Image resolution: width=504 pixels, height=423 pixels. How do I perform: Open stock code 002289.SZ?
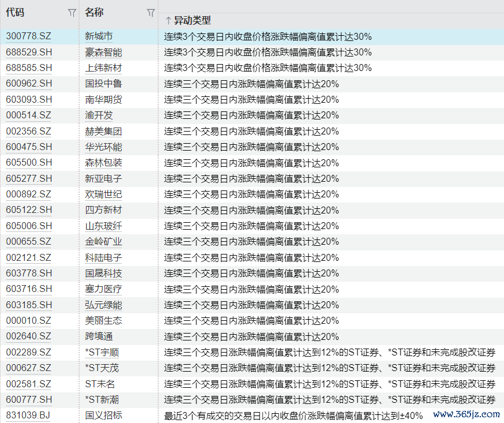[29, 353]
